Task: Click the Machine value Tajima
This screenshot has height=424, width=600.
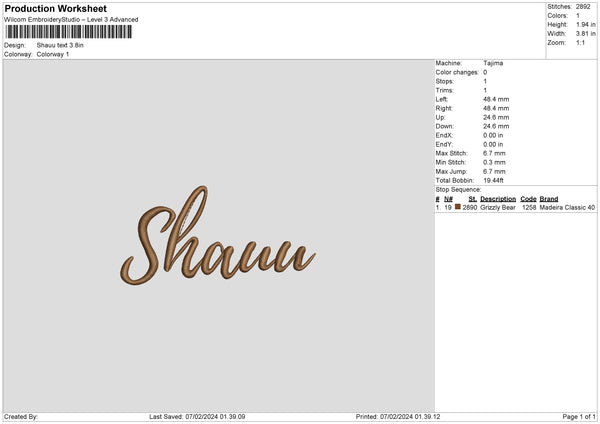Action: 493,63
